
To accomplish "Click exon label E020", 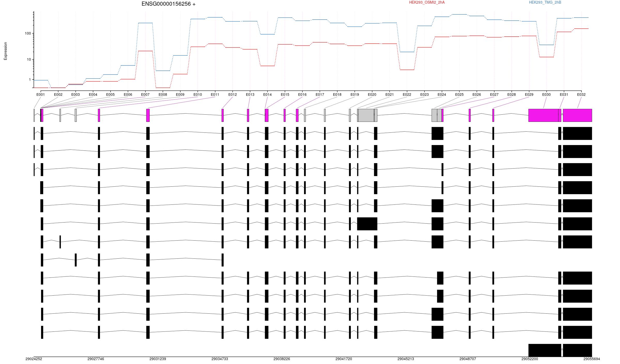I will point(372,94).
